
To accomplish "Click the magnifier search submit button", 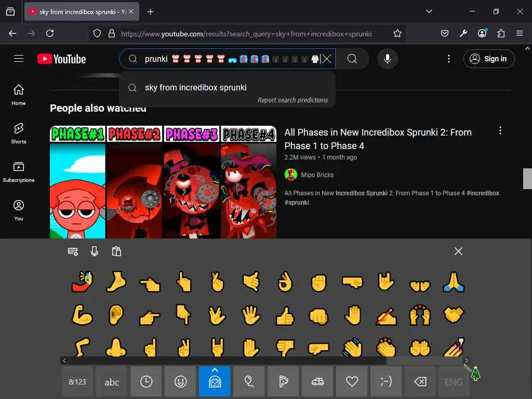I will coord(352,59).
